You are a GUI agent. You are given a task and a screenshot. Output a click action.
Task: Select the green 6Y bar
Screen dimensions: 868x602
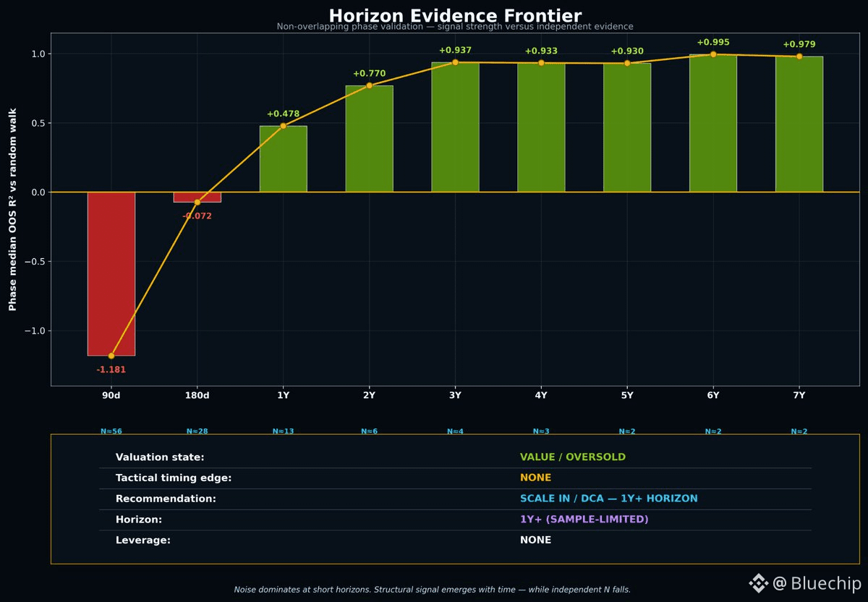point(713,123)
